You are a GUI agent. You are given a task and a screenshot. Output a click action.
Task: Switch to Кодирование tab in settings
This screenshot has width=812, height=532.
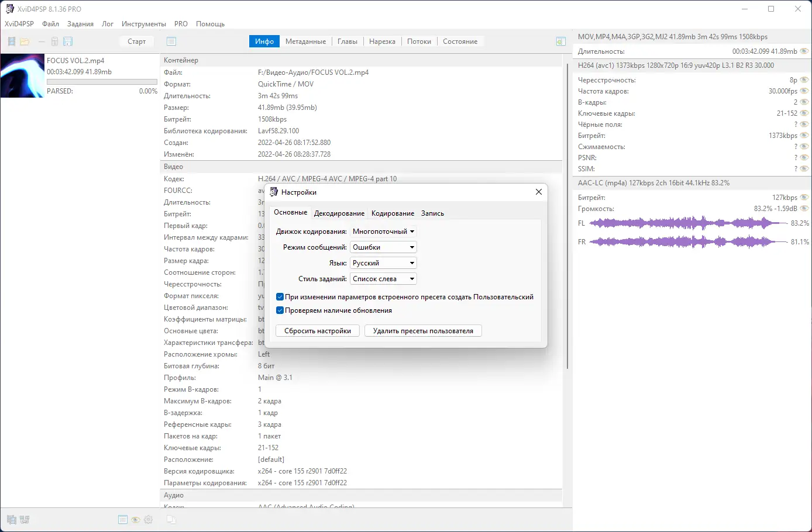click(x=393, y=213)
